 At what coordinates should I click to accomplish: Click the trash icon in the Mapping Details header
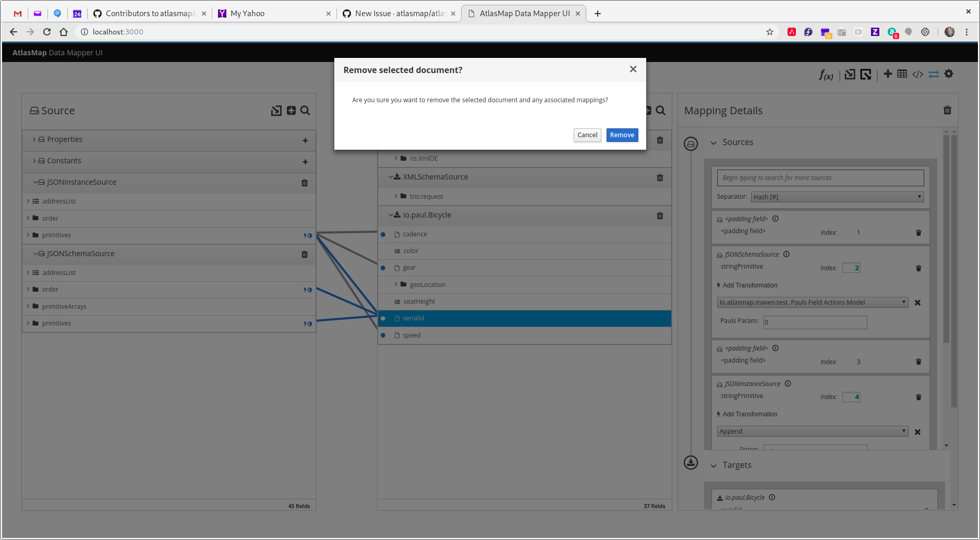point(947,110)
